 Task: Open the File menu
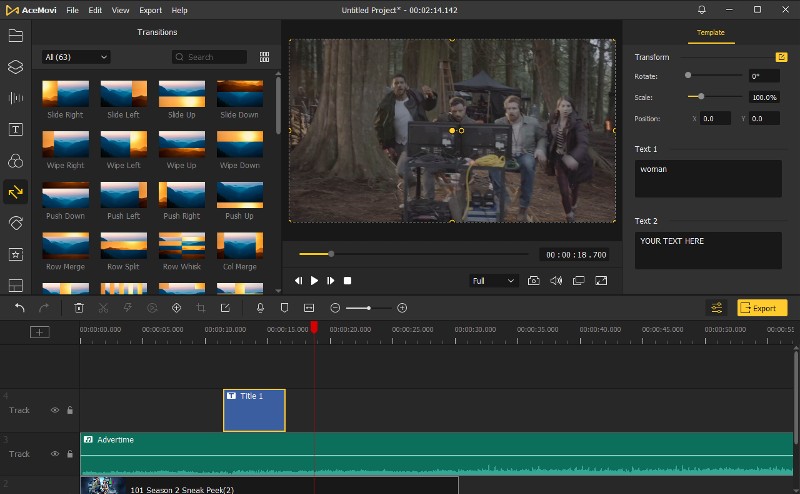pyautogui.click(x=72, y=10)
